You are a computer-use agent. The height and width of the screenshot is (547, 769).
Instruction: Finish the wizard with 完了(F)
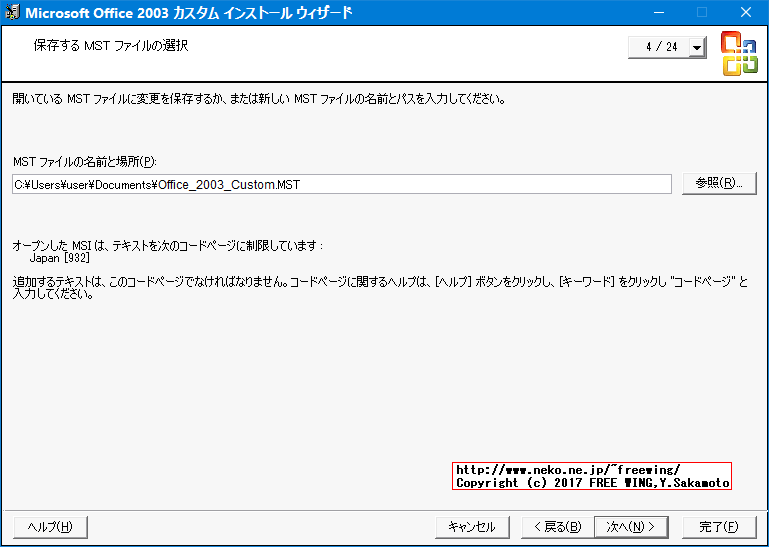(x=719, y=527)
